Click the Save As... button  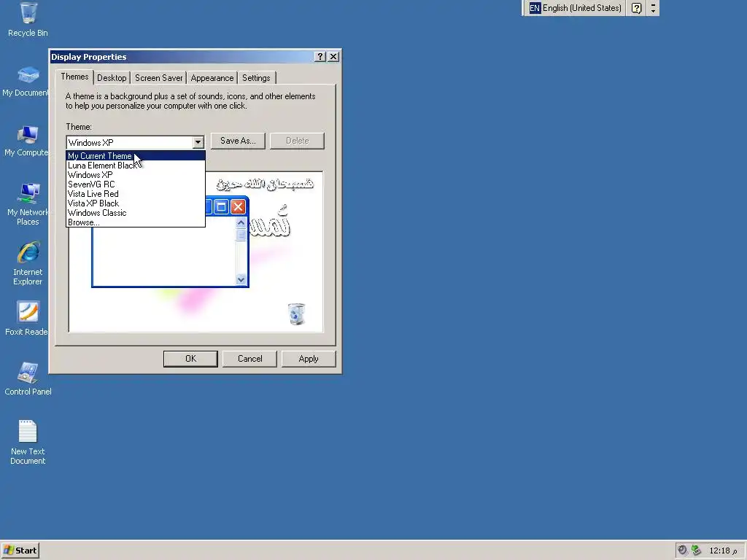238,141
